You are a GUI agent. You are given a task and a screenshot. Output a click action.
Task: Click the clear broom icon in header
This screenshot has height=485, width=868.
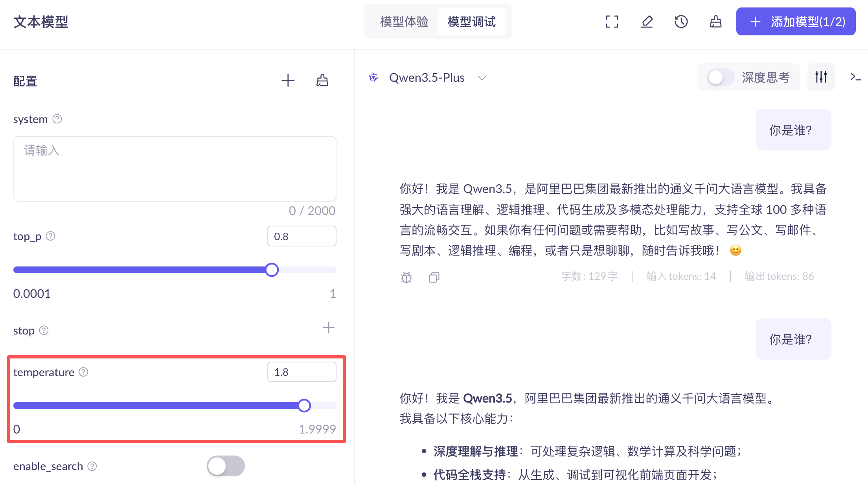pyautogui.click(x=715, y=22)
